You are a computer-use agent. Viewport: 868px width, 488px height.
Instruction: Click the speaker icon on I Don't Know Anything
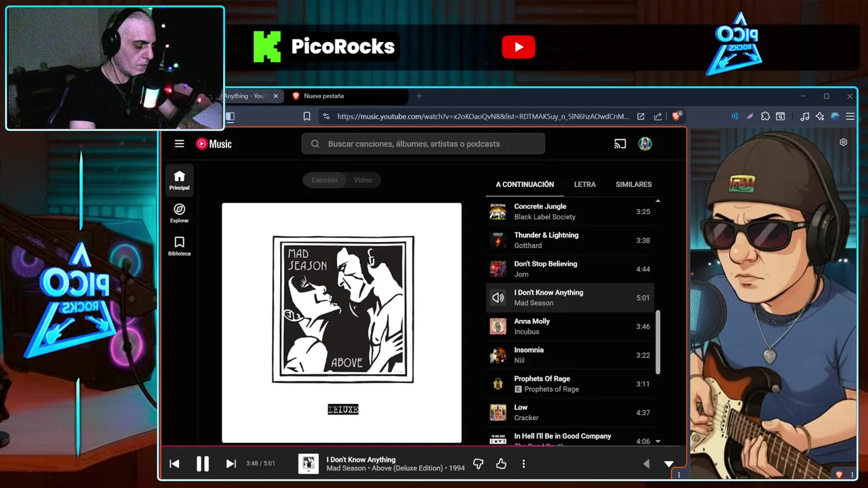click(x=498, y=298)
